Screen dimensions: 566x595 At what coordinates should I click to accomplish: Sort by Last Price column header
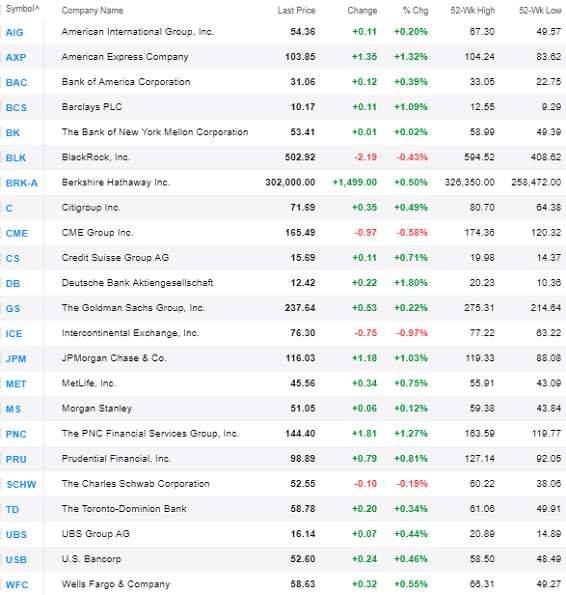(296, 10)
